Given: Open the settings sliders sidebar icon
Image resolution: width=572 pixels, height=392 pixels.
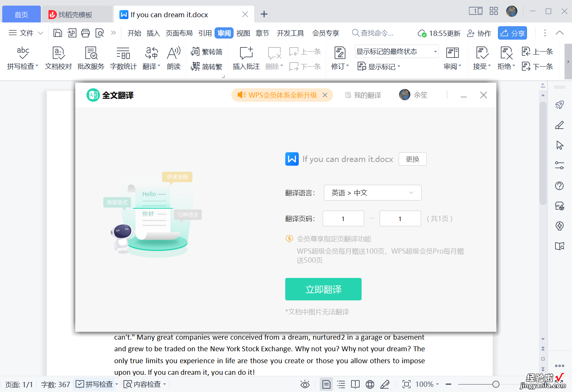Looking at the screenshot, I should 560,165.
